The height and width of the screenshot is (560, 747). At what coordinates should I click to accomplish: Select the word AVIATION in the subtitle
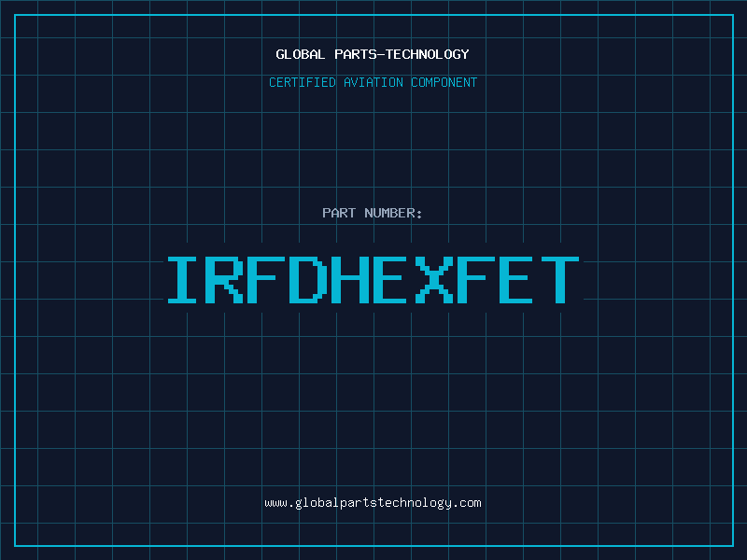[x=373, y=82]
